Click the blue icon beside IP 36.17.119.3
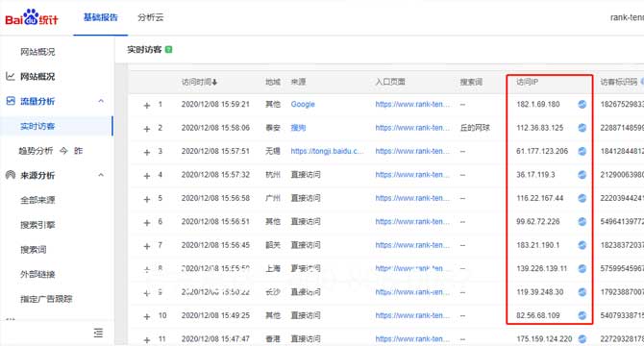The height and width of the screenshot is (346, 644). click(x=582, y=175)
